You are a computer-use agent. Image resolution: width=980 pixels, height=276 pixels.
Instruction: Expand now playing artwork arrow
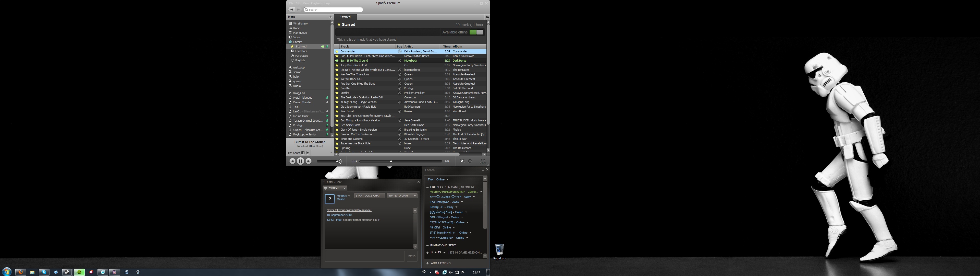pos(330,153)
